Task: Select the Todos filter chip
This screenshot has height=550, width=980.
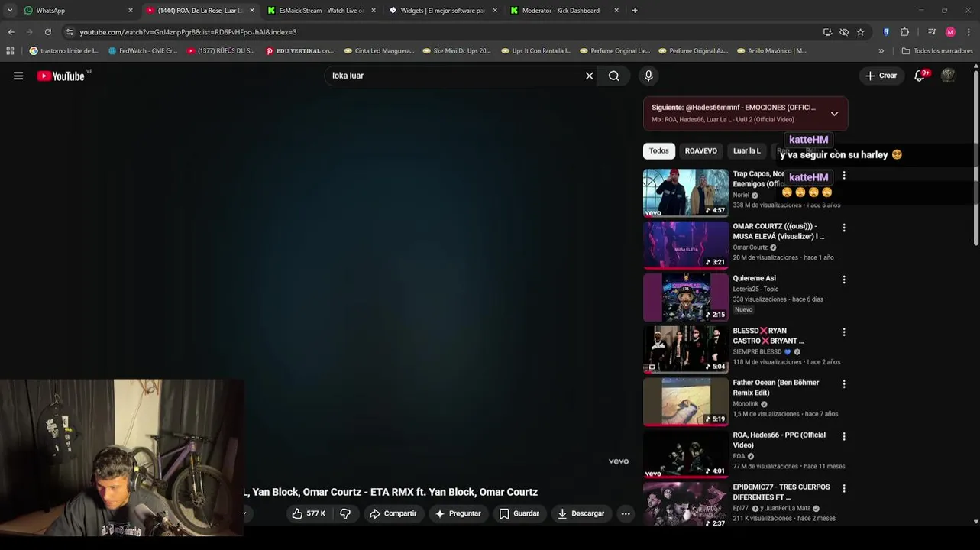Action: click(659, 151)
